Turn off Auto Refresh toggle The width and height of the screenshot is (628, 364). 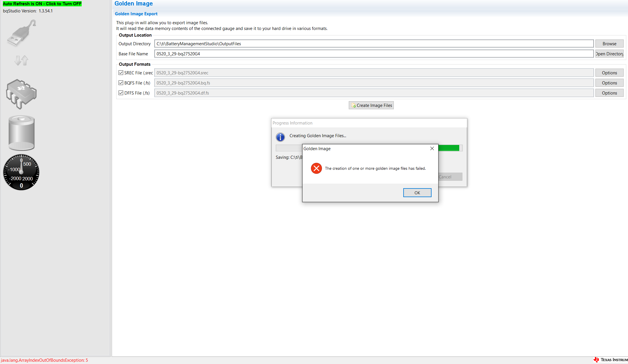(x=42, y=4)
